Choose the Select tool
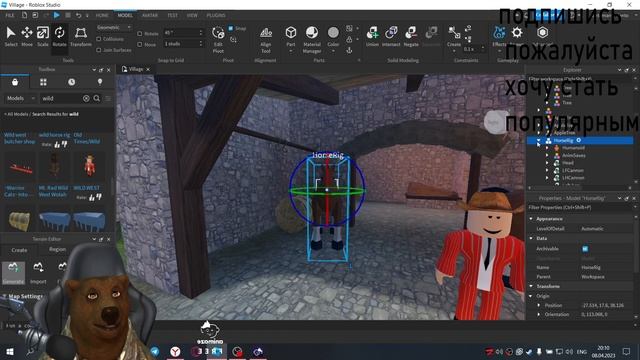 [x=11, y=36]
